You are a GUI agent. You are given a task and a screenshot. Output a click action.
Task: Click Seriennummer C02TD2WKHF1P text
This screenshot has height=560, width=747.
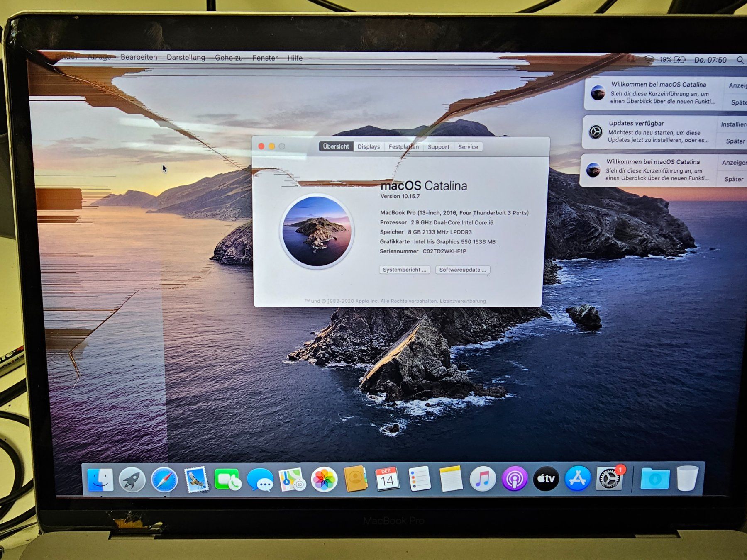point(423,251)
